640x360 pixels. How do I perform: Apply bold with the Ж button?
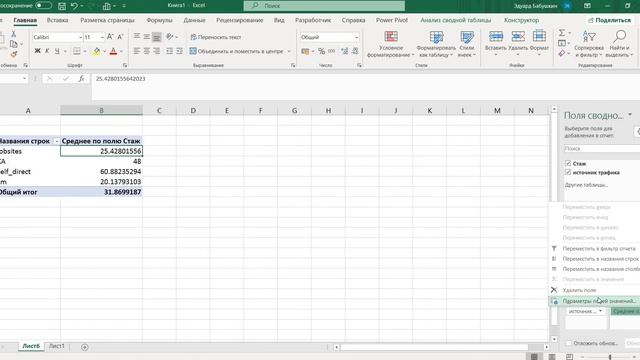37,51
